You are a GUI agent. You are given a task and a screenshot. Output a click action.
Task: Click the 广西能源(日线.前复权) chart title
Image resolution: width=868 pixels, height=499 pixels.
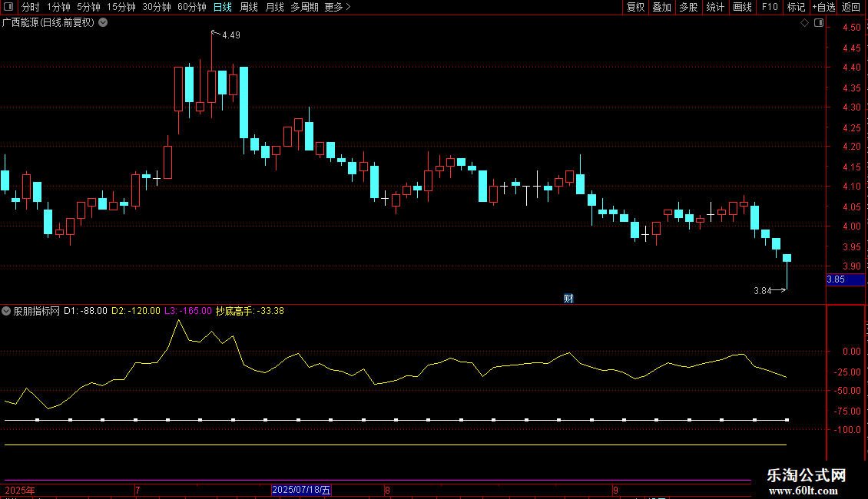click(48, 23)
